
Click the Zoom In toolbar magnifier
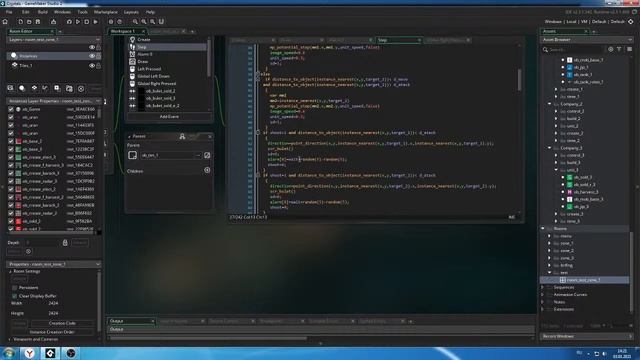point(144,22)
